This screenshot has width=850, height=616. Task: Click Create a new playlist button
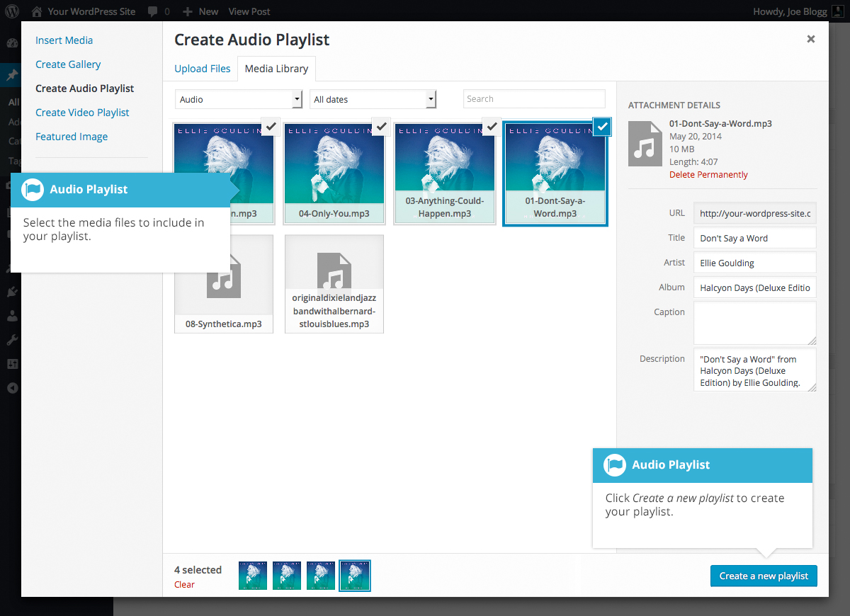(x=764, y=576)
